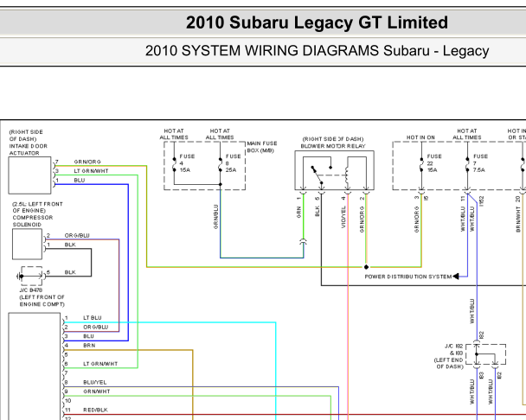The width and height of the screenshot is (526, 420).
Task: Click the 'FUSE 7 7.5A' label
Action: pyautogui.click(x=480, y=163)
